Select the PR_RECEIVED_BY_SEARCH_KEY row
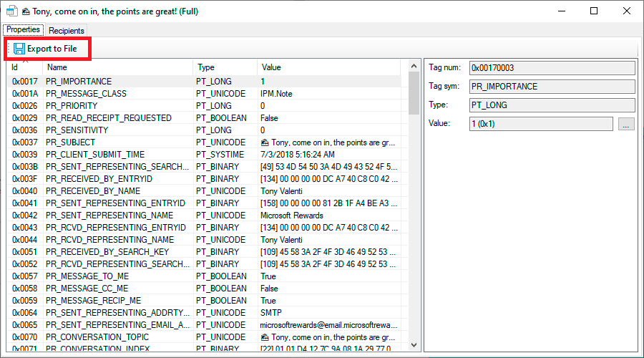The image size is (644, 358). [x=204, y=251]
